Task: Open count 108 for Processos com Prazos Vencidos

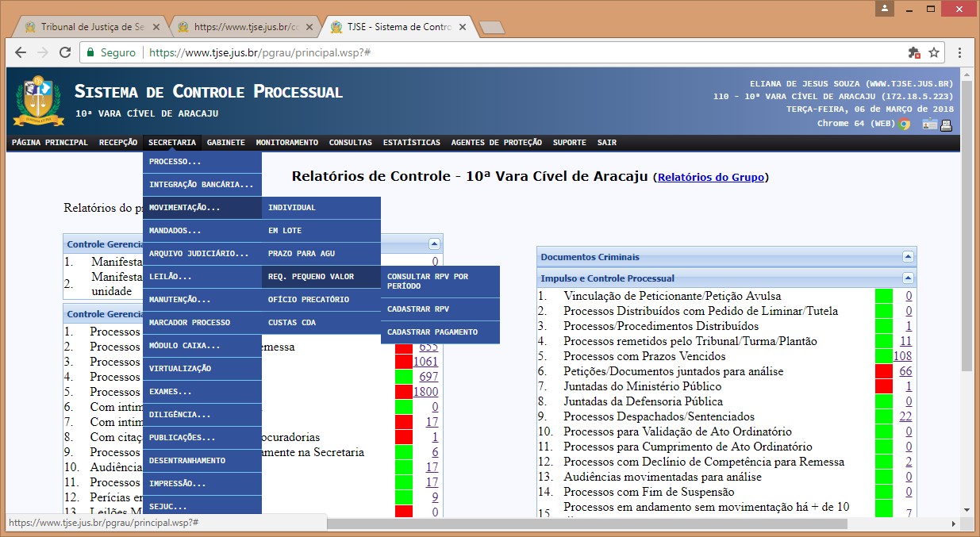Action: click(902, 356)
